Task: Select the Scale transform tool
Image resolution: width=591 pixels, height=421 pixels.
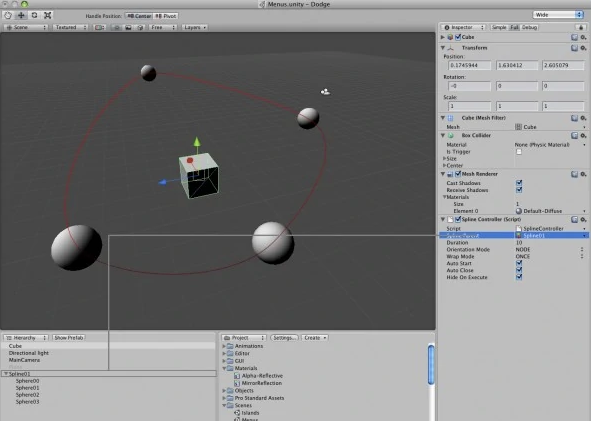Action: point(47,15)
